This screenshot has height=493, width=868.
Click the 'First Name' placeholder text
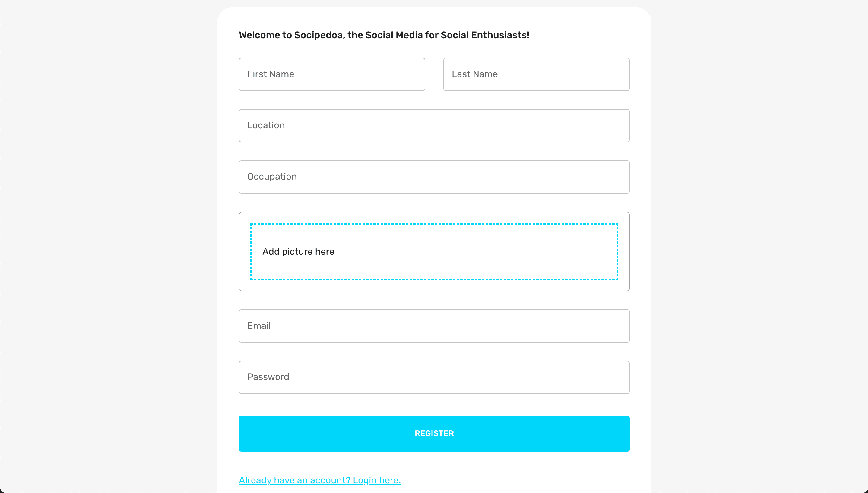[x=270, y=74]
